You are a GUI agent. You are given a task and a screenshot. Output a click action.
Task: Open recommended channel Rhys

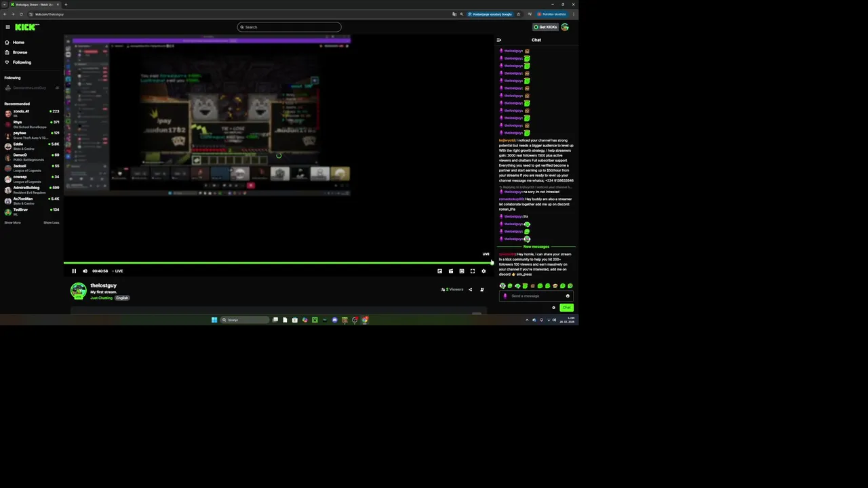pyautogui.click(x=32, y=123)
